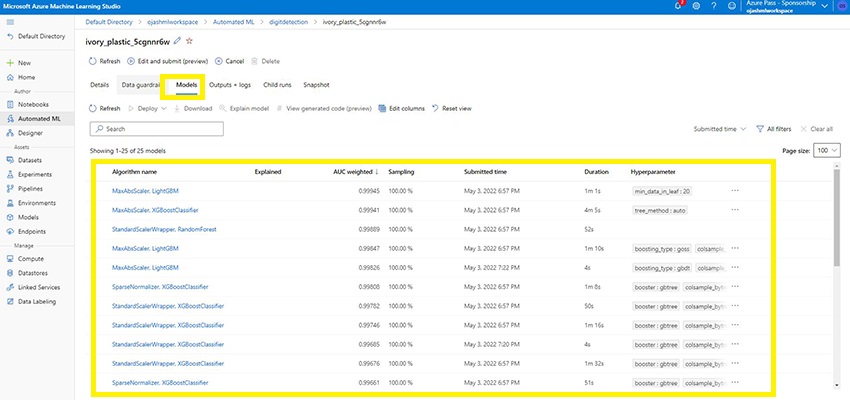Click the pencil icon to rename run
This screenshot has height=400, width=850.
177,40
